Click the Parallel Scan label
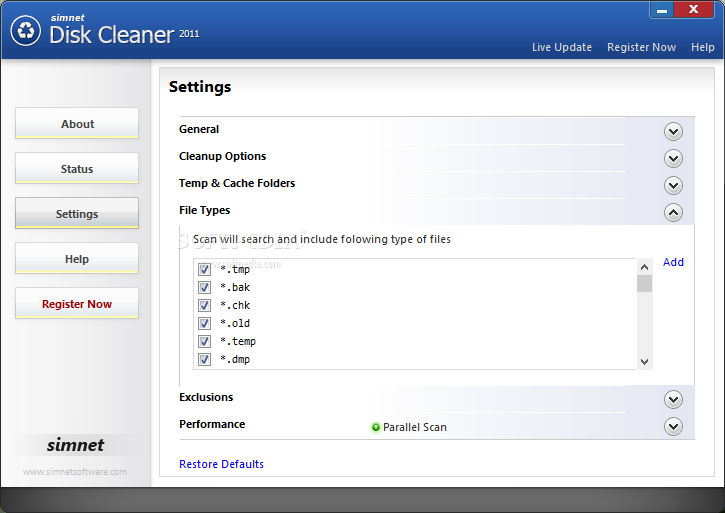Image resolution: width=725 pixels, height=513 pixels. click(x=415, y=427)
